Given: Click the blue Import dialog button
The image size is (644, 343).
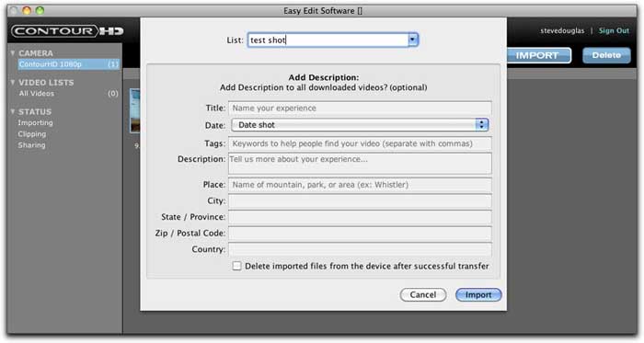Looking at the screenshot, I should pos(478,294).
